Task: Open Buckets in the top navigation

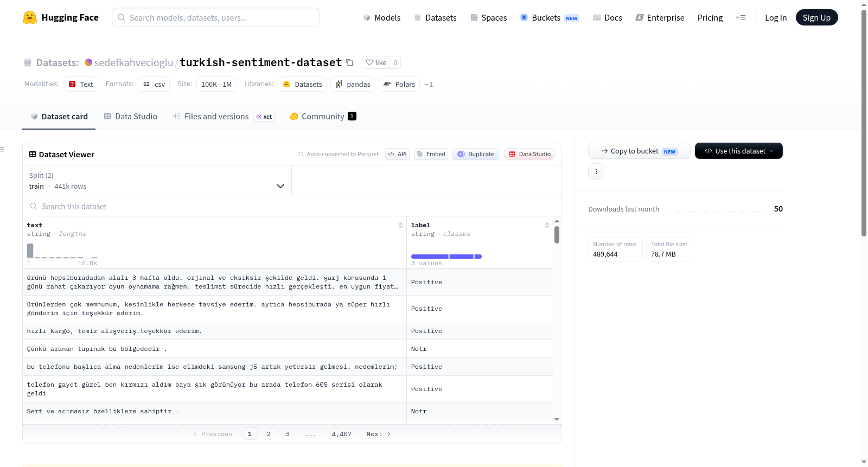Action: click(x=550, y=18)
